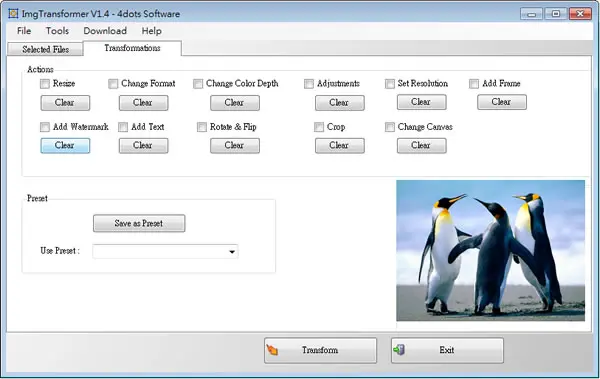Enable the Crop checkbox
This screenshot has height=379, width=600.
(x=319, y=127)
